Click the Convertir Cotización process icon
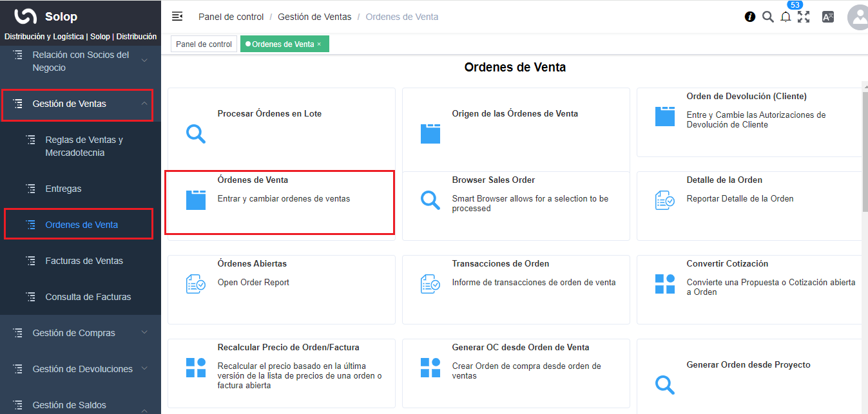The image size is (868, 414). point(664,284)
